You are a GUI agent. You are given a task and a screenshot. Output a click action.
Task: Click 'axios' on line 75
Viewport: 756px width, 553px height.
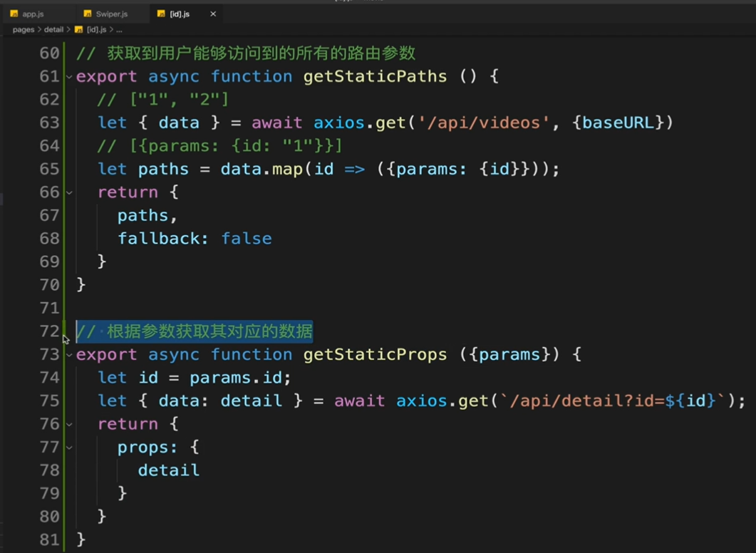click(x=421, y=400)
